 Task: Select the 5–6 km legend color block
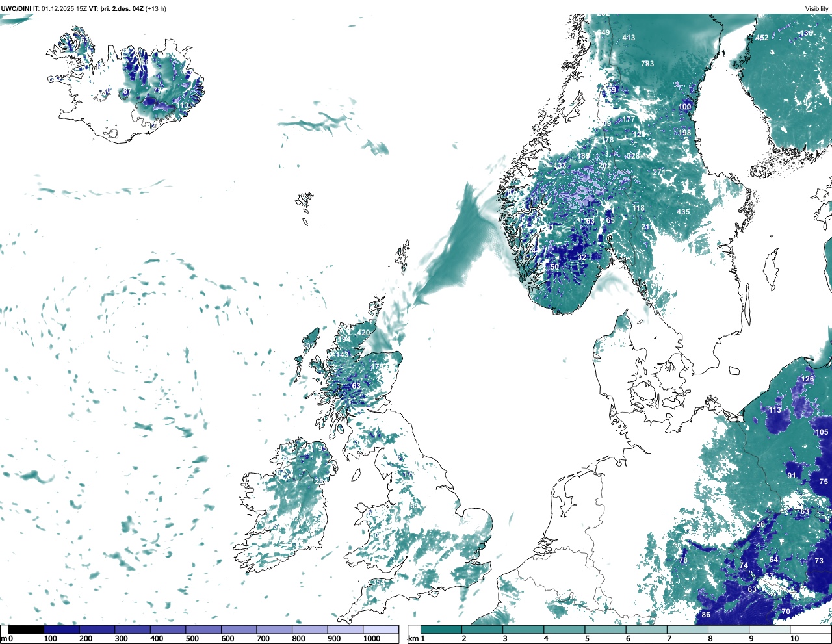pos(605,629)
